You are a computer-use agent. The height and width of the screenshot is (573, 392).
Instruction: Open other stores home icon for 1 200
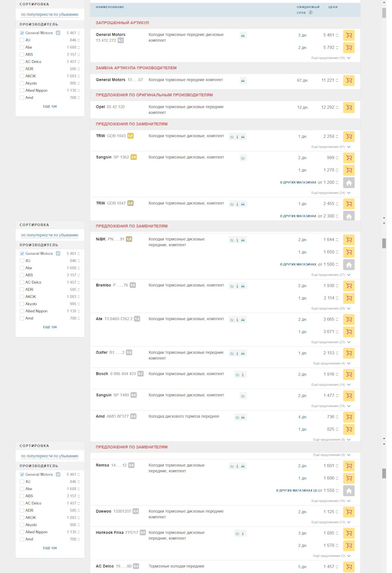tap(349, 183)
